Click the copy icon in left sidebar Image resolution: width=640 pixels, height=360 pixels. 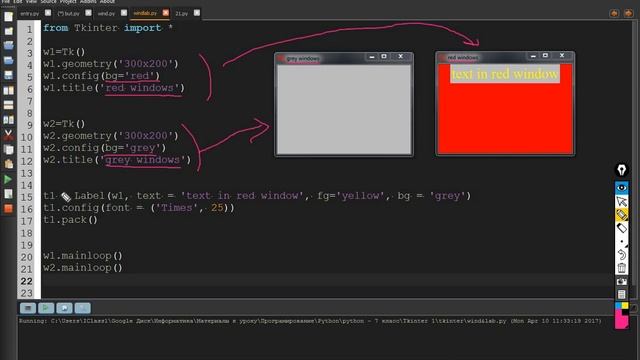tap(8, 149)
